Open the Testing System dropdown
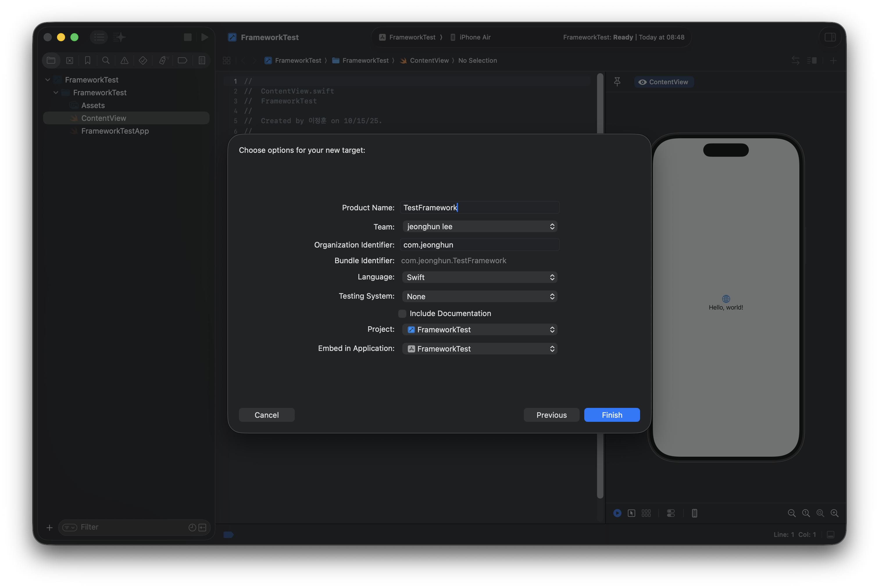 479,296
